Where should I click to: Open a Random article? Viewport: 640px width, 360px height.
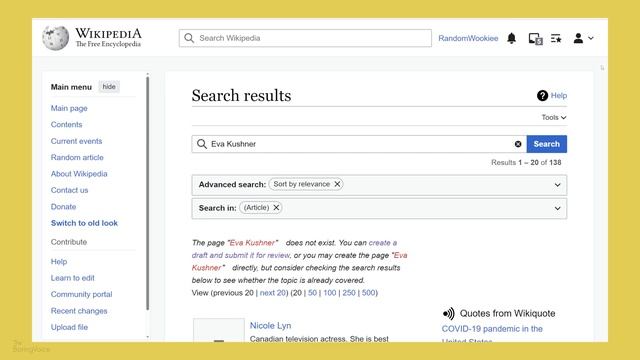click(77, 158)
